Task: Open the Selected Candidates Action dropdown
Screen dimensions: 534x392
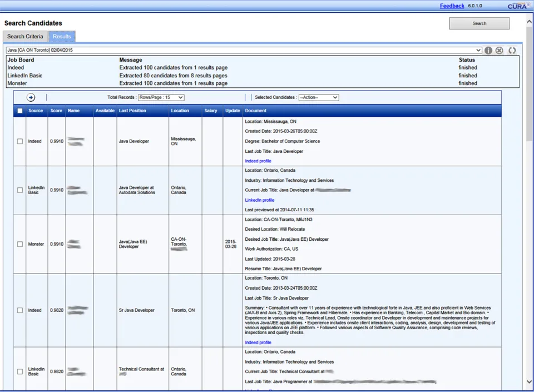Action: click(x=318, y=97)
